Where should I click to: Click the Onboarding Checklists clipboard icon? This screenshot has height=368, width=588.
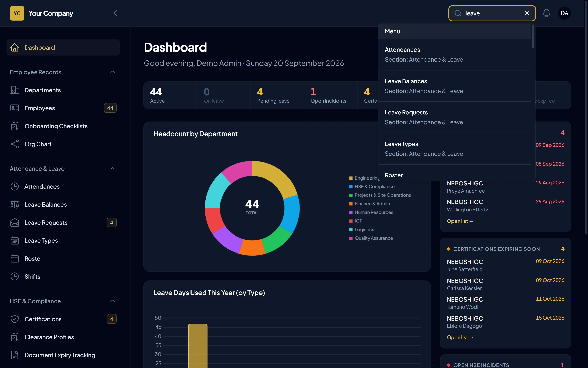click(x=14, y=126)
